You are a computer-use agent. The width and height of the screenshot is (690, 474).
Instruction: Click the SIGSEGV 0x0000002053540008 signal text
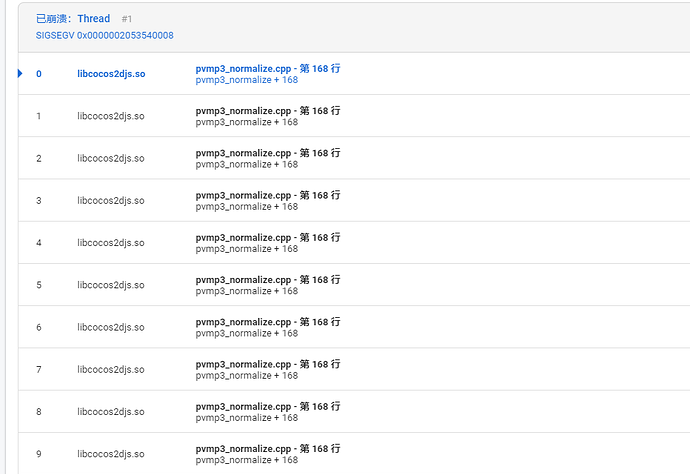pyautogui.click(x=105, y=35)
